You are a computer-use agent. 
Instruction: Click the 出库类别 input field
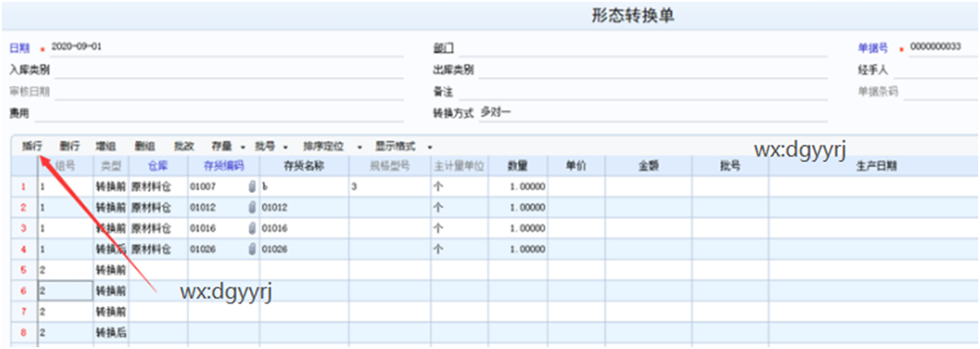[653, 70]
